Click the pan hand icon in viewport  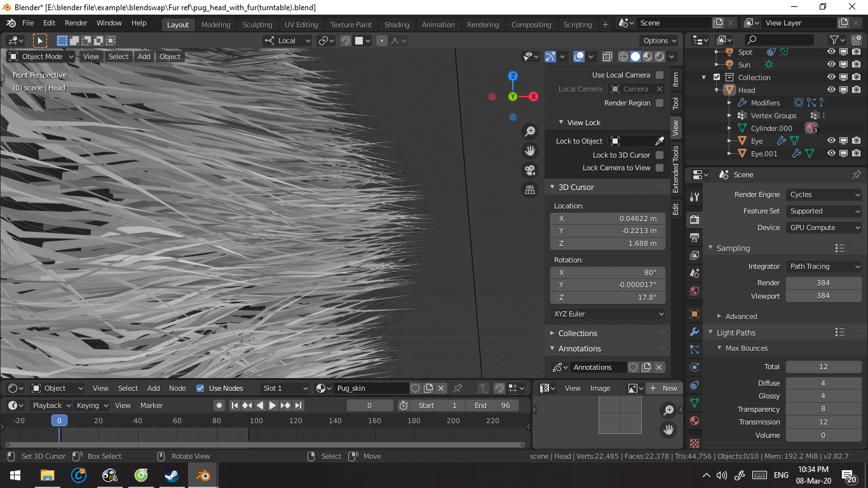pyautogui.click(x=530, y=151)
